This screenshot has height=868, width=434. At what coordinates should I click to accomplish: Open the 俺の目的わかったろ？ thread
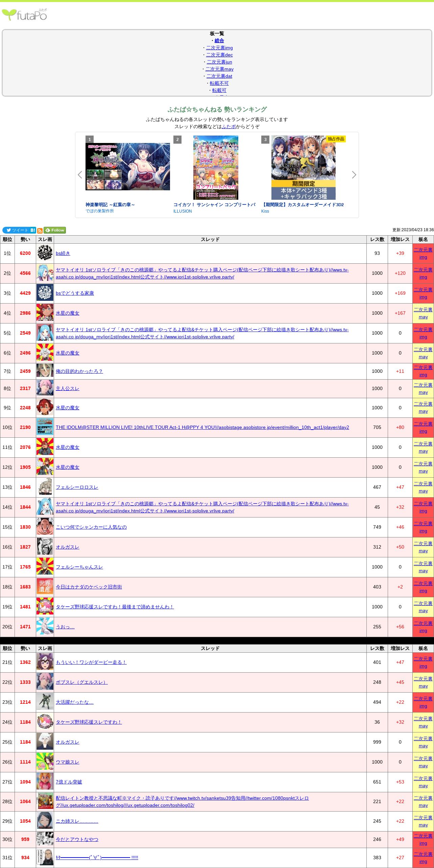click(79, 371)
